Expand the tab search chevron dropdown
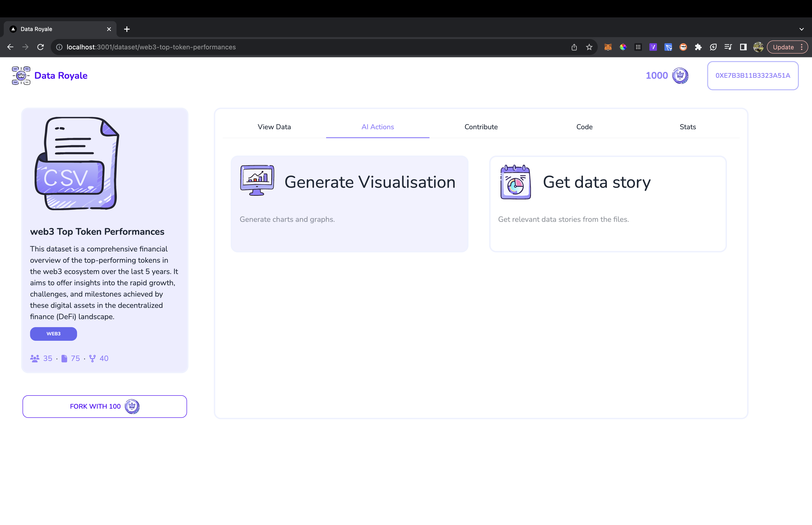The width and height of the screenshot is (812, 525). click(x=801, y=29)
